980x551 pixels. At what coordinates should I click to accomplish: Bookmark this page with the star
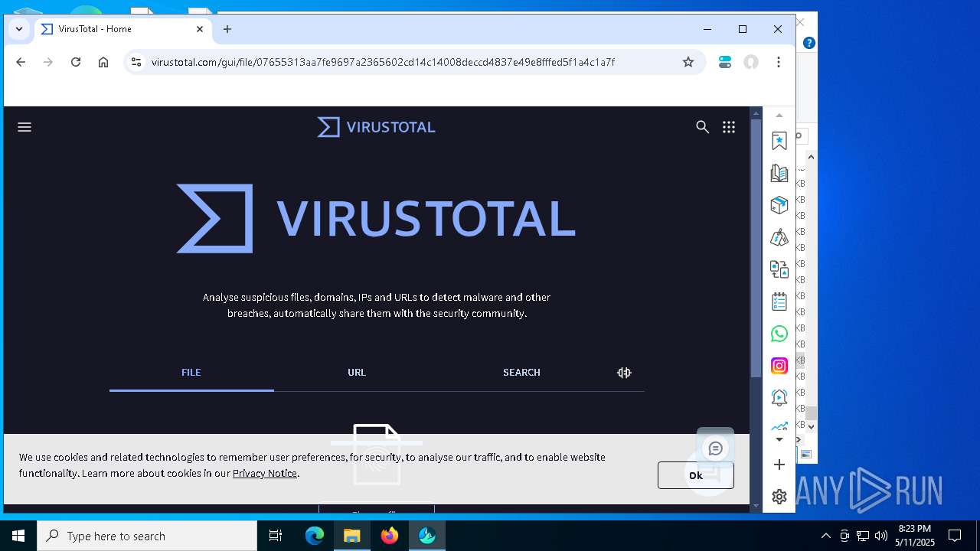click(688, 62)
